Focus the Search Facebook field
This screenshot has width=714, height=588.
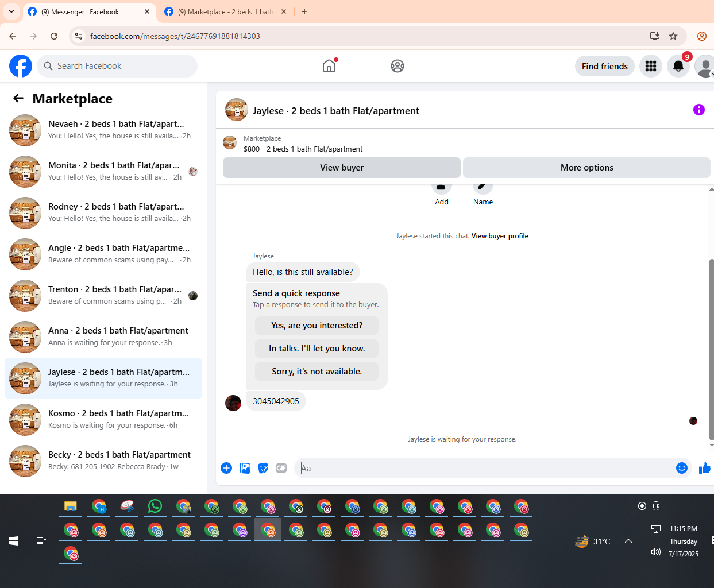(117, 66)
